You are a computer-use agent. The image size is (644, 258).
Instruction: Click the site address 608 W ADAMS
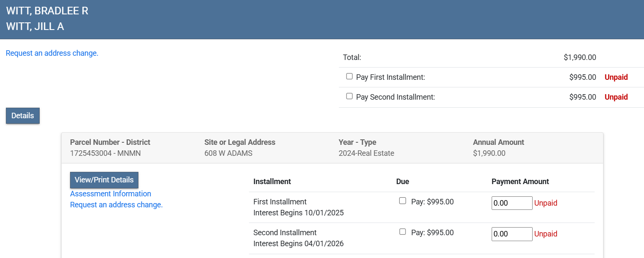tap(228, 153)
